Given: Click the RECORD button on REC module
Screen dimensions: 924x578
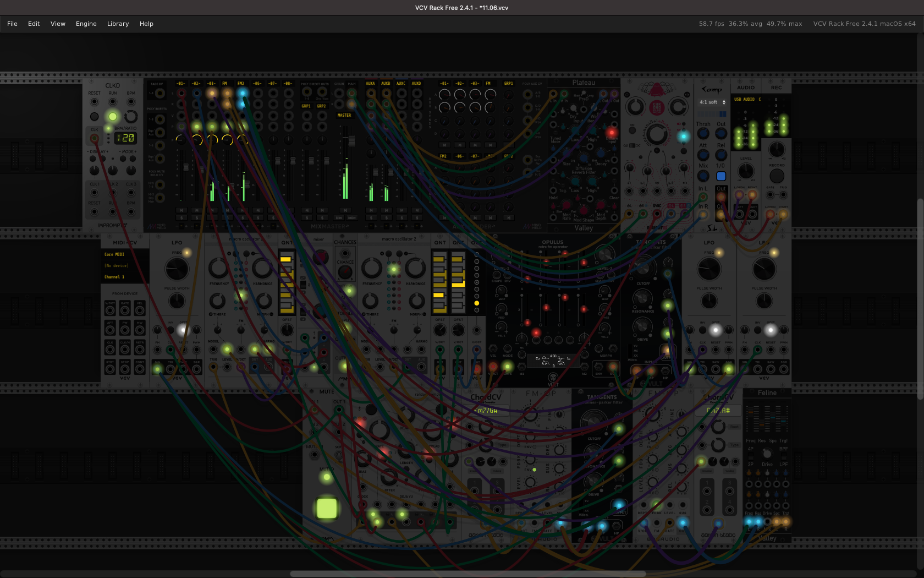Looking at the screenshot, I should coord(777,176).
